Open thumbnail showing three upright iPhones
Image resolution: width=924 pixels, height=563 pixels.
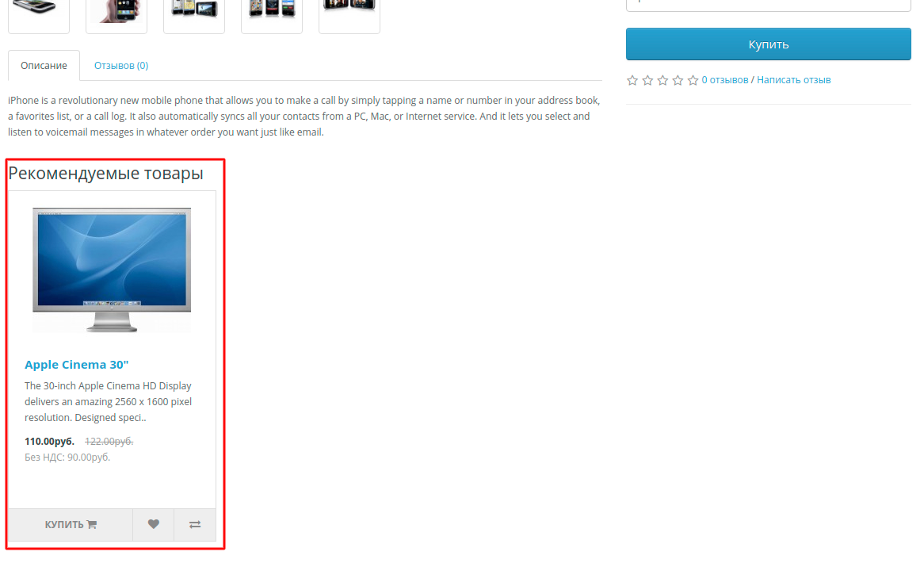coord(272,12)
